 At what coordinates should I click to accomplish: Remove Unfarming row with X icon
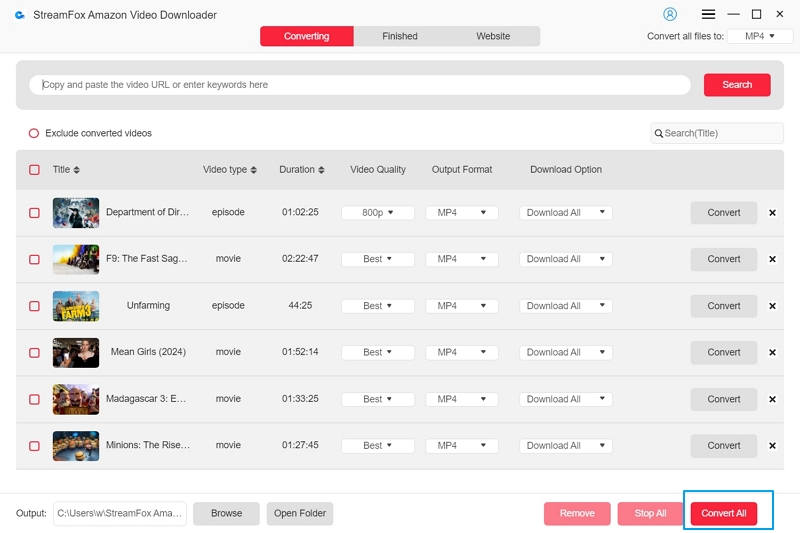coord(772,306)
